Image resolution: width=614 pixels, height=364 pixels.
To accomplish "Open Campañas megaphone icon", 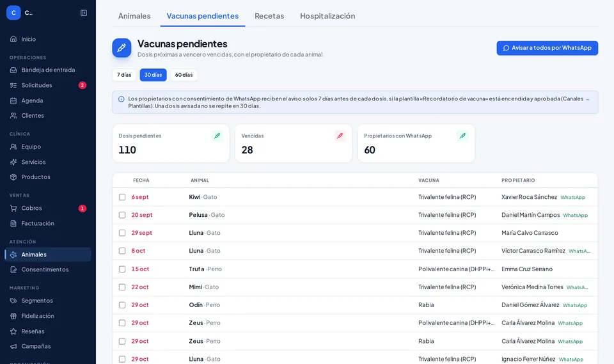I will [13, 346].
